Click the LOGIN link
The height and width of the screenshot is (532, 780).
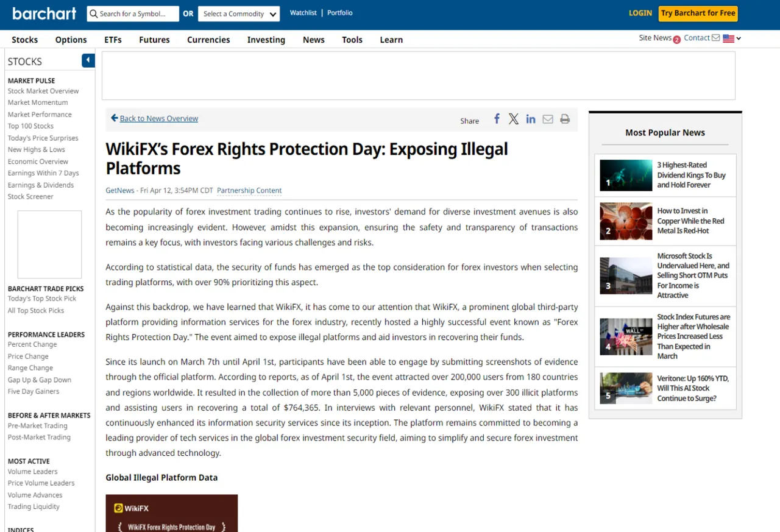pyautogui.click(x=640, y=13)
